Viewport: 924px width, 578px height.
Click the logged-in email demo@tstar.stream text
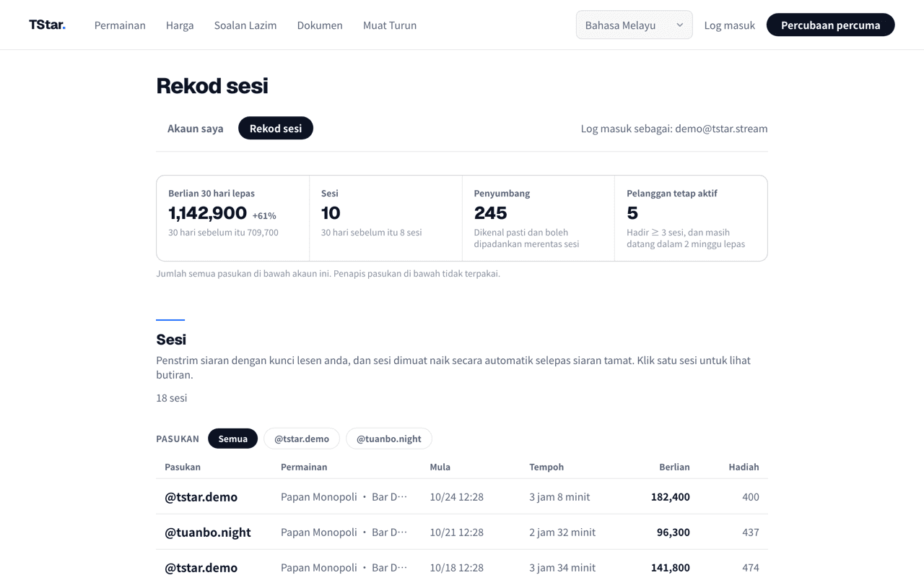(721, 129)
